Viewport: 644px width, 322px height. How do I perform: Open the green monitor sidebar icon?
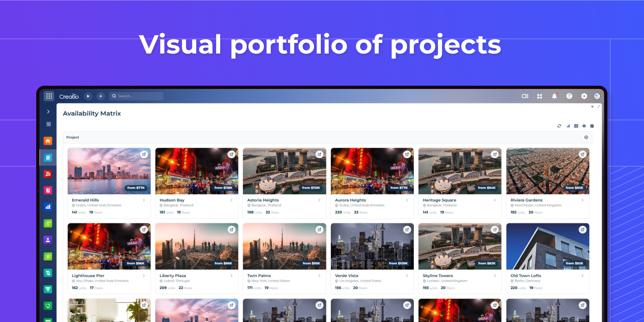coord(48,306)
